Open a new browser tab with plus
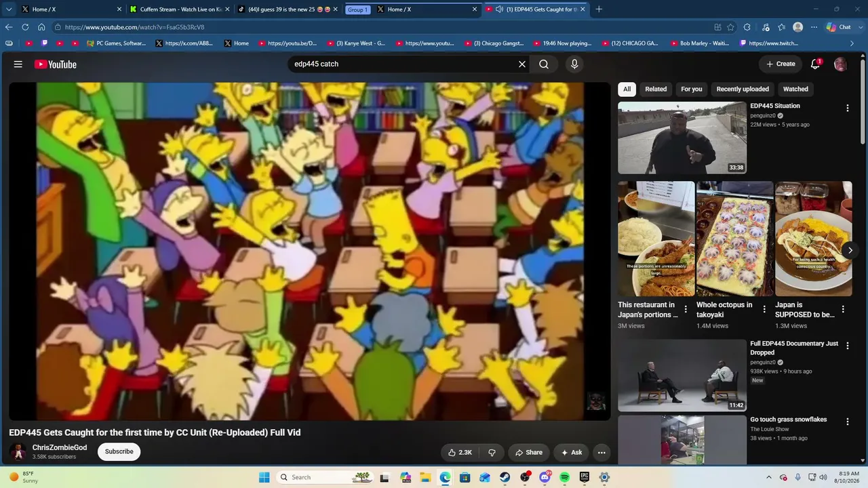The height and width of the screenshot is (488, 868). [x=599, y=9]
